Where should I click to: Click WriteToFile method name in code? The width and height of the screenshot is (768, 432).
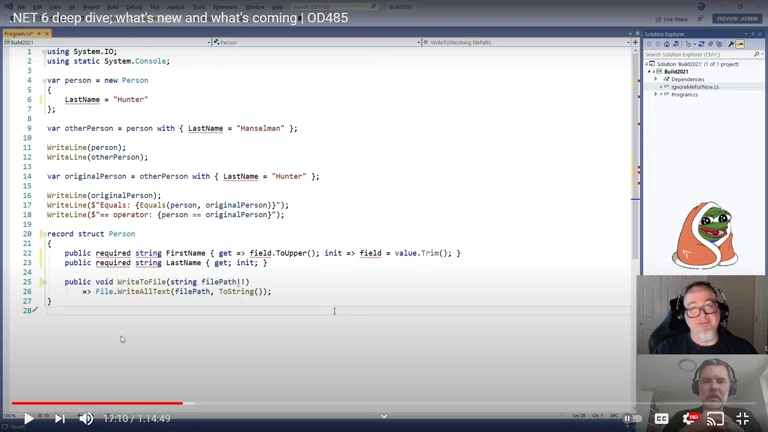[x=142, y=282]
